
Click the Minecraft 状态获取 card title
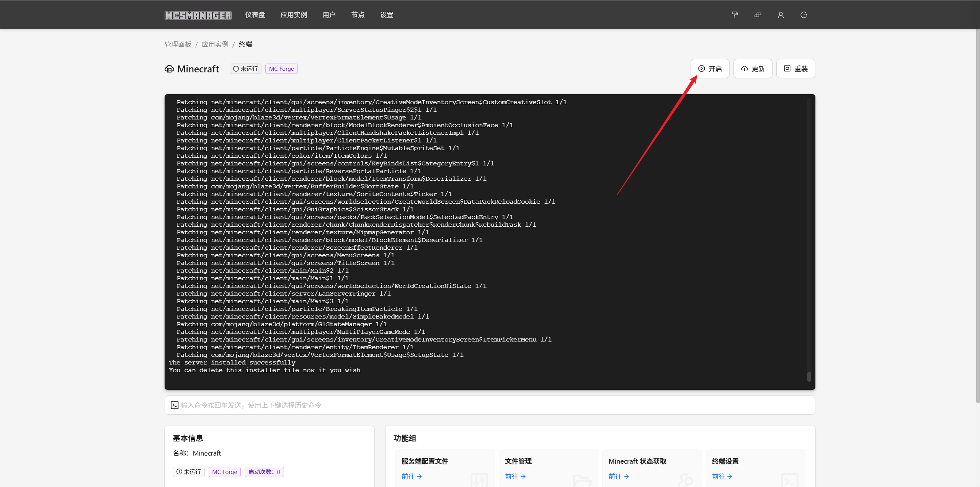point(637,461)
